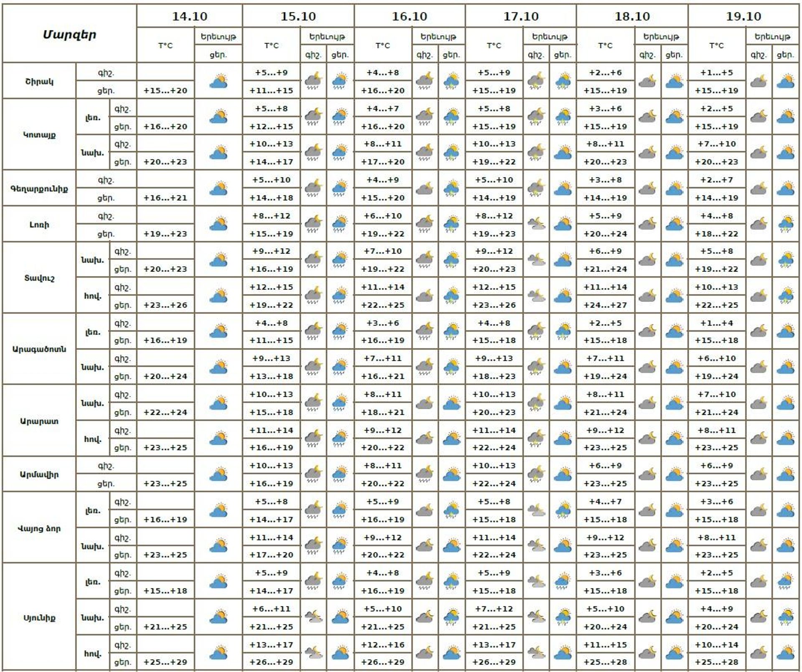The width and height of the screenshot is (802, 672).
Task: Select Արագածոտն լեռ. 19.10 night value +1...+4
Action: [x=717, y=323]
